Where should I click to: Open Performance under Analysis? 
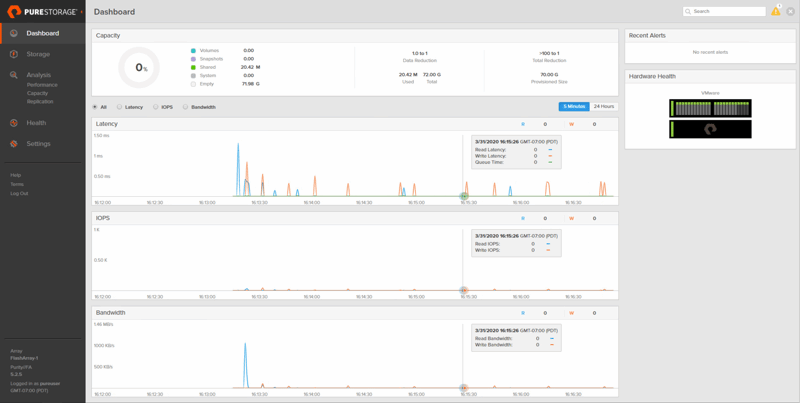42,85
